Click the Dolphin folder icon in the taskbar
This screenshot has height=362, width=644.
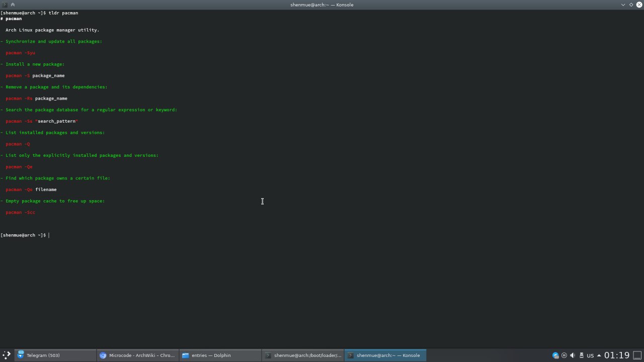(x=186, y=355)
